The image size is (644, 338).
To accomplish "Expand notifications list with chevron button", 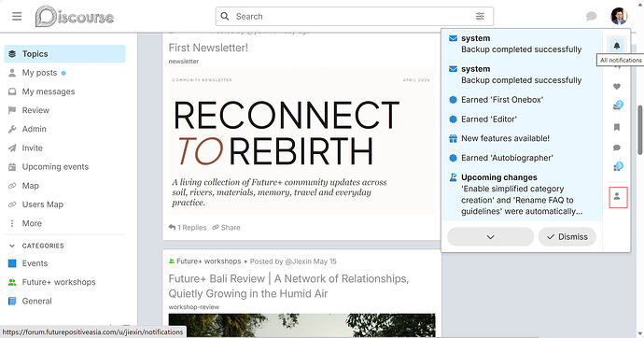I will click(490, 237).
